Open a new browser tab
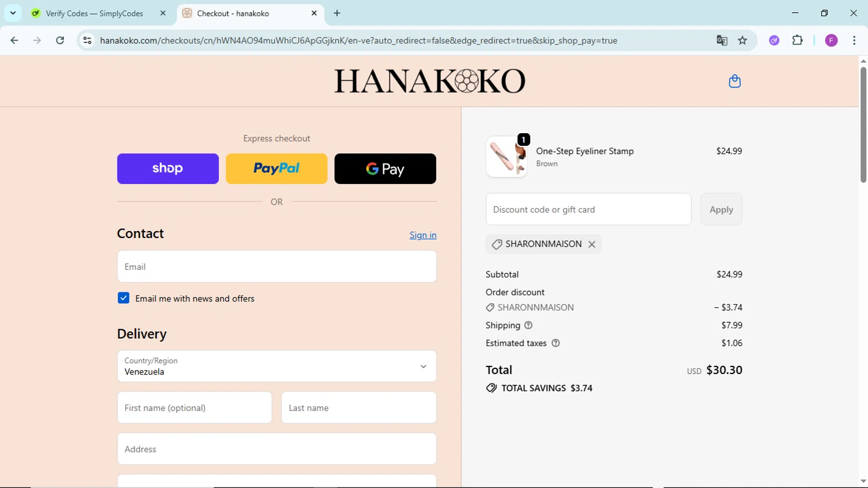 click(337, 13)
